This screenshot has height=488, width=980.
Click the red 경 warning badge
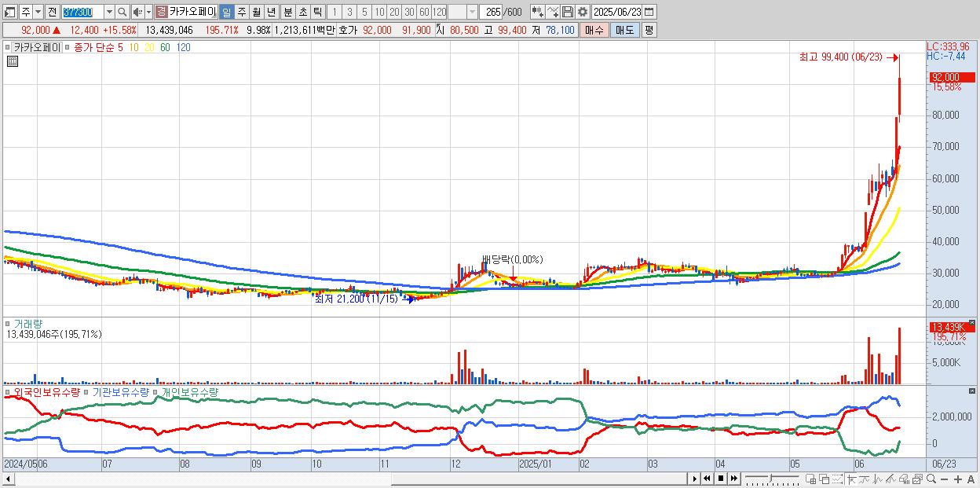coord(161,12)
